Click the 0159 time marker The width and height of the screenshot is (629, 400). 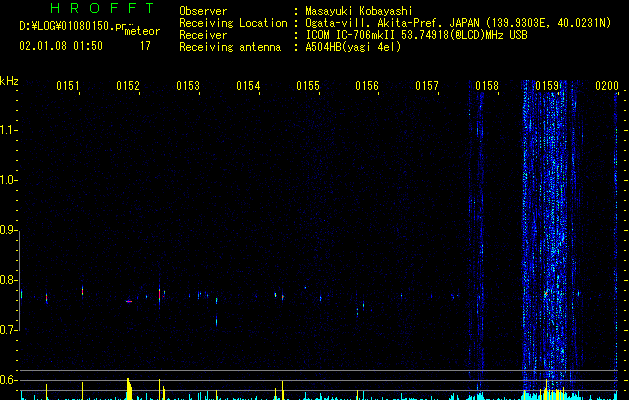[547, 86]
